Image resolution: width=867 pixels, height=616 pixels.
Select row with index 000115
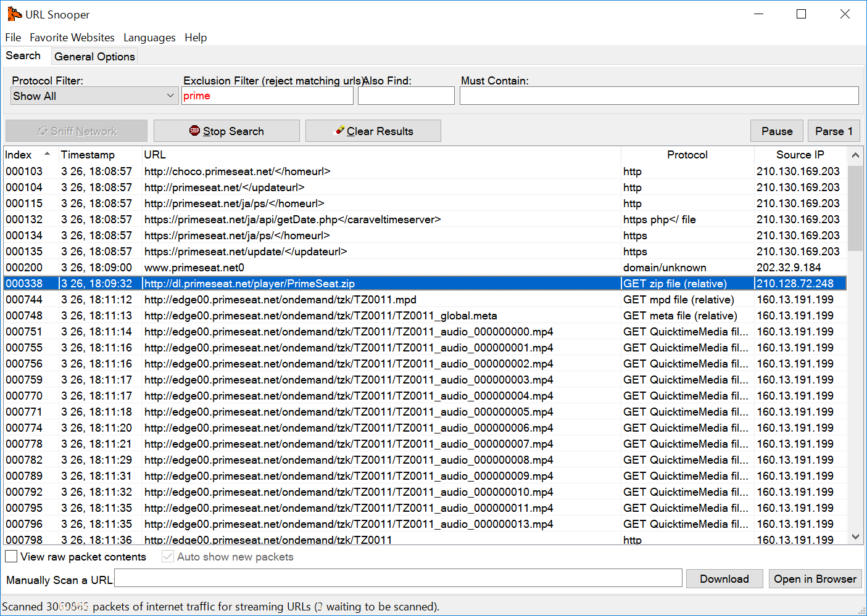pyautogui.click(x=425, y=203)
